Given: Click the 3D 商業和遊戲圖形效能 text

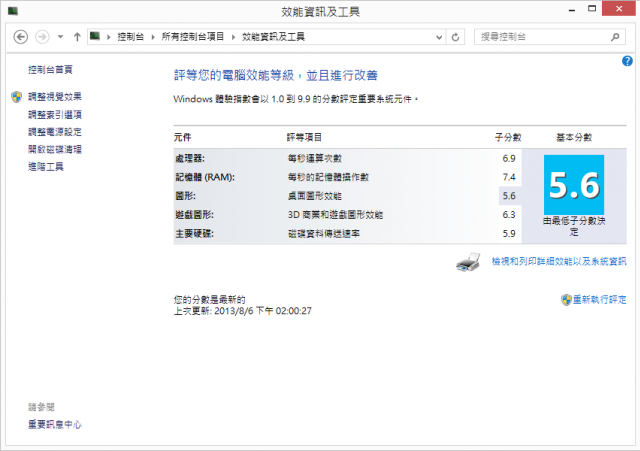Looking at the screenshot, I should pyautogui.click(x=335, y=215).
